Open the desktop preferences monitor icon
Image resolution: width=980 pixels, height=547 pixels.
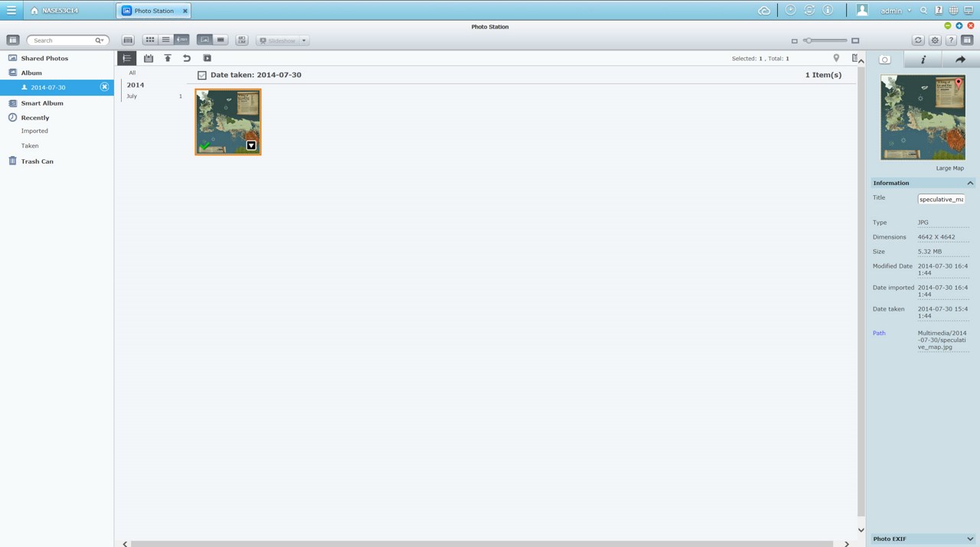pos(969,11)
